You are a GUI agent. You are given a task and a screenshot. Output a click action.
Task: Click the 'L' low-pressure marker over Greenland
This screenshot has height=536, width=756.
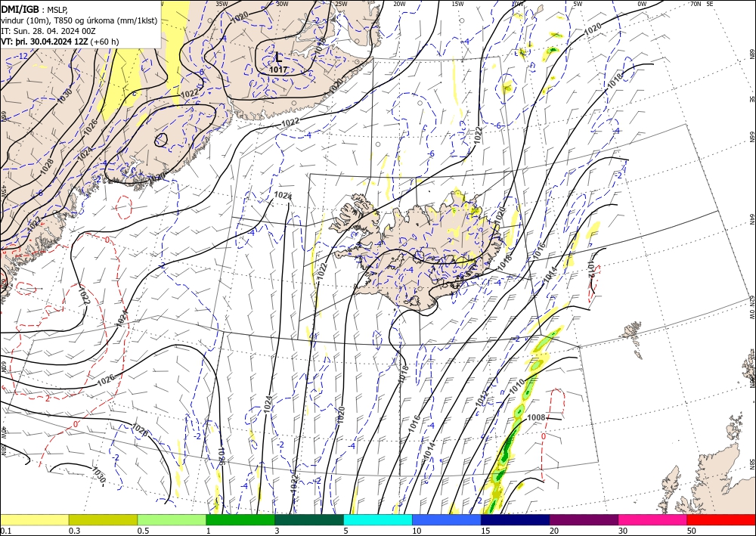click(x=279, y=58)
